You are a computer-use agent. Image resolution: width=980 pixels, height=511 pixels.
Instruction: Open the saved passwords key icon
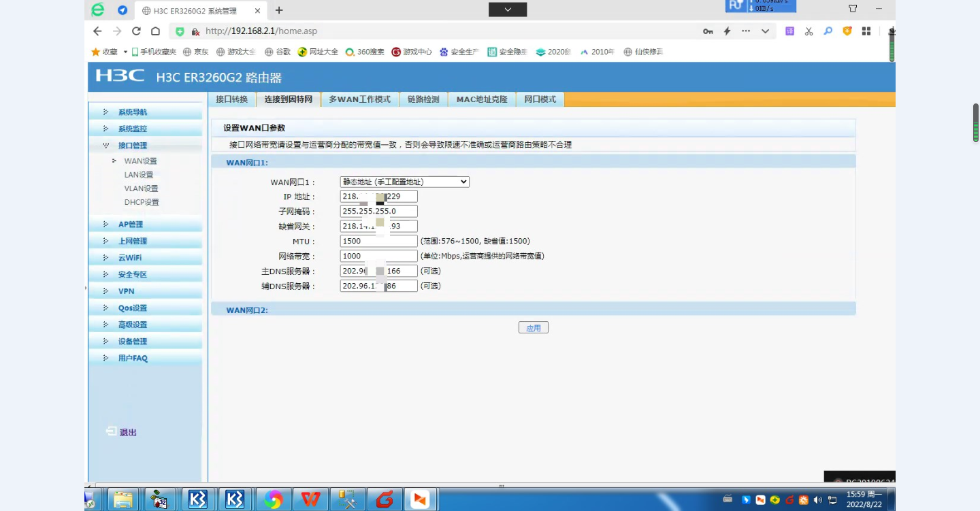[708, 31]
